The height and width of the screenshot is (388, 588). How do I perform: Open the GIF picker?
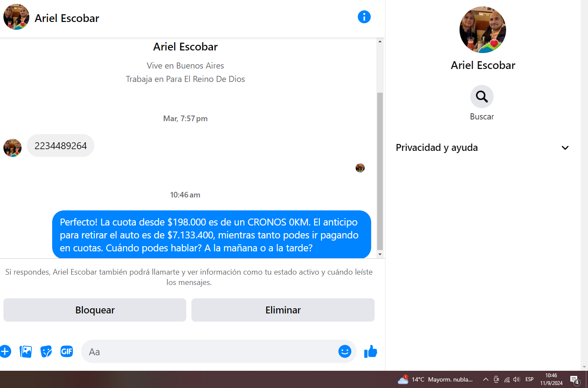[67, 351]
